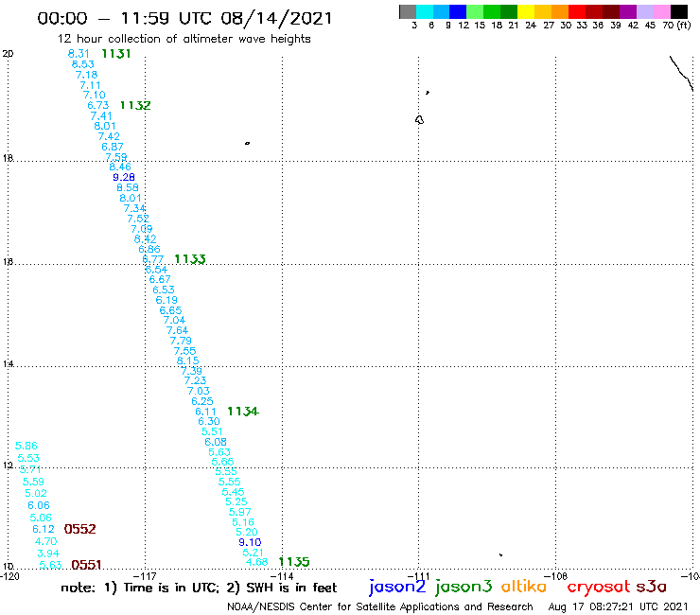Click the 5.86 wave height value
Screen dimensions: 700x615
coord(26,446)
